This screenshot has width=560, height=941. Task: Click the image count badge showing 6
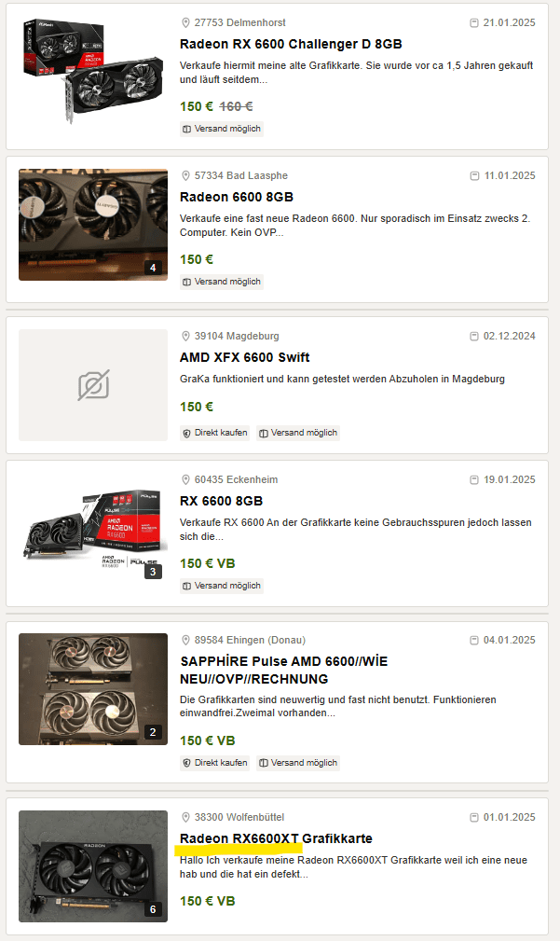point(154,909)
